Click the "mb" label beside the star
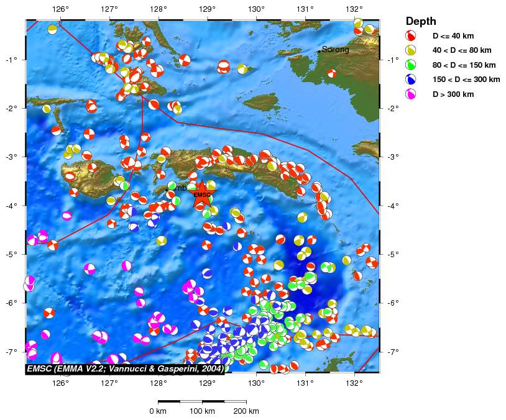Image resolution: width=506 pixels, height=420 pixels. [x=181, y=188]
